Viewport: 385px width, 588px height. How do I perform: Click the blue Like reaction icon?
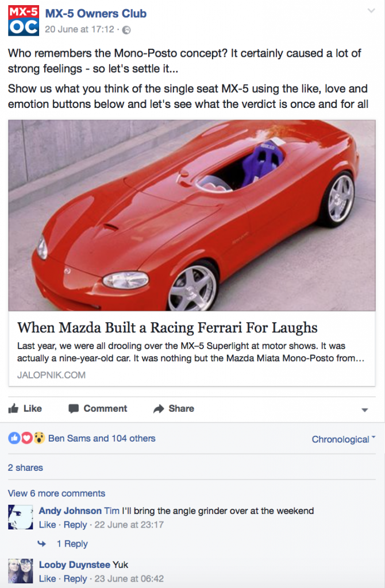(14, 438)
